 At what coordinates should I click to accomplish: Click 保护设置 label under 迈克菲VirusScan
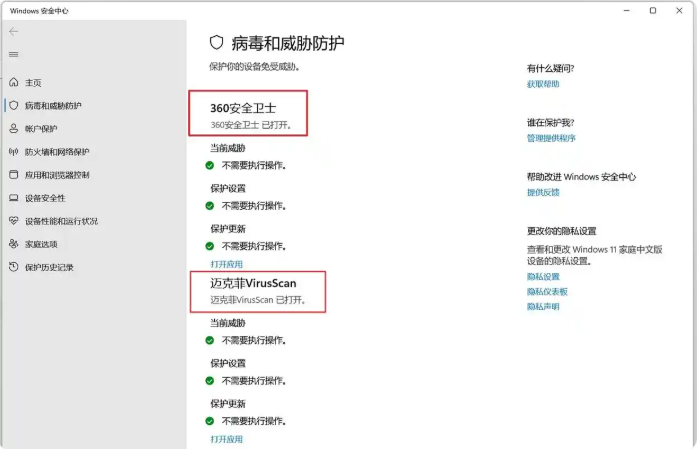tap(228, 364)
